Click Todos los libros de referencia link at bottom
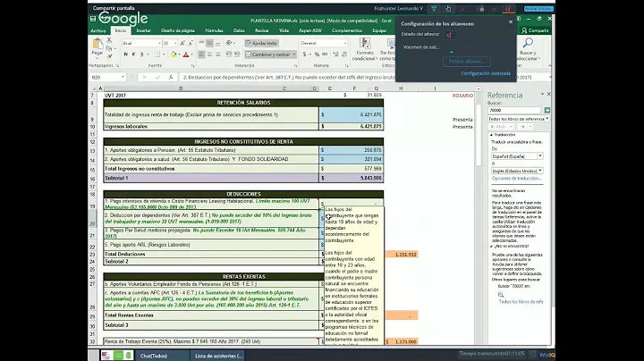The height and width of the screenshot is (361, 644). (521, 301)
